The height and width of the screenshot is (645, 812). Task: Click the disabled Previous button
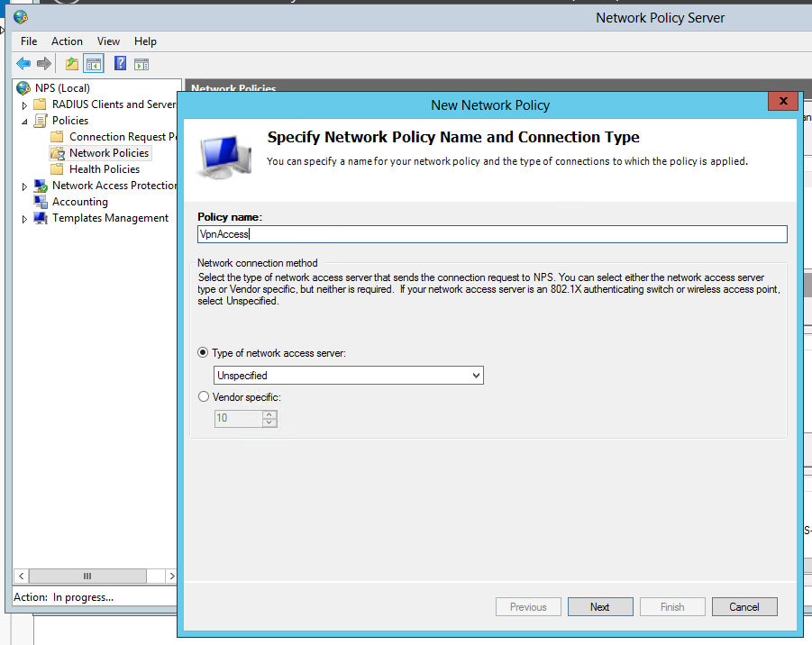(x=528, y=606)
